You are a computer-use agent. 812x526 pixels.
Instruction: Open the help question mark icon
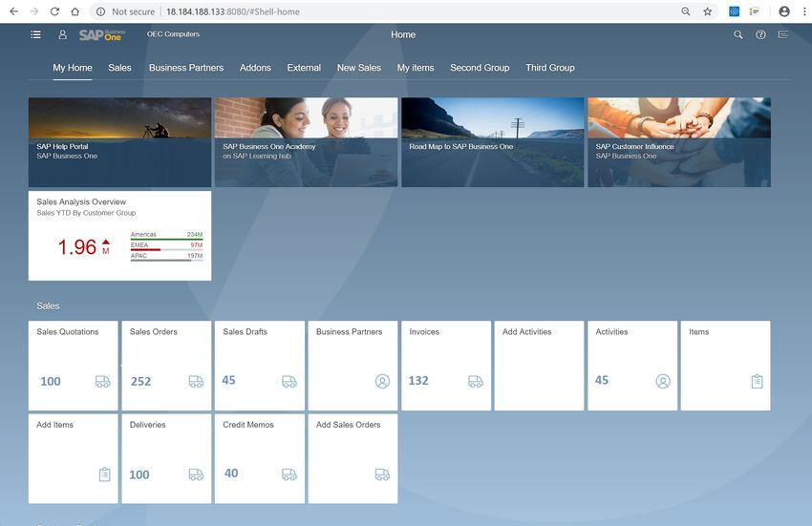(x=760, y=34)
